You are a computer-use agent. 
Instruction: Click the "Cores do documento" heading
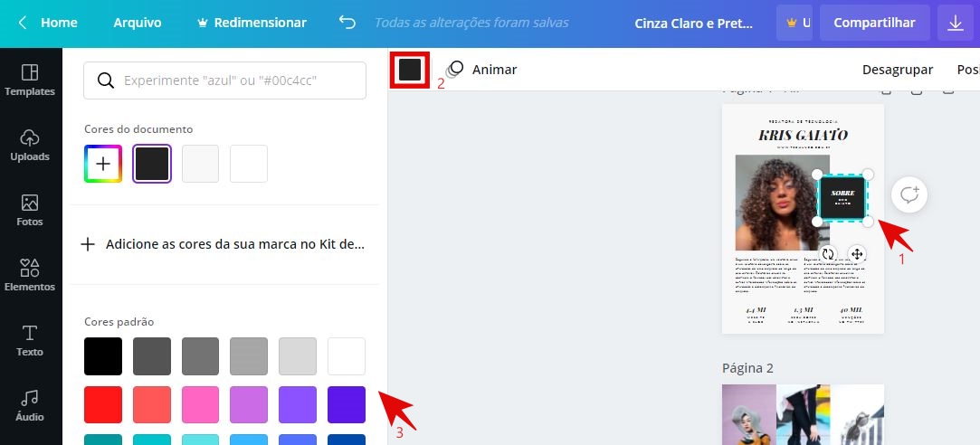point(138,129)
